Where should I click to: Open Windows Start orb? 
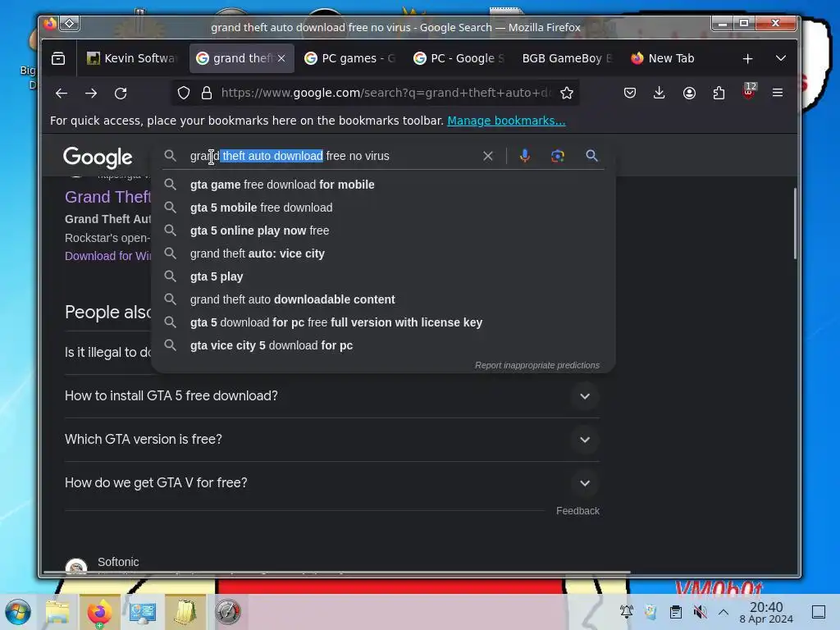(18, 612)
